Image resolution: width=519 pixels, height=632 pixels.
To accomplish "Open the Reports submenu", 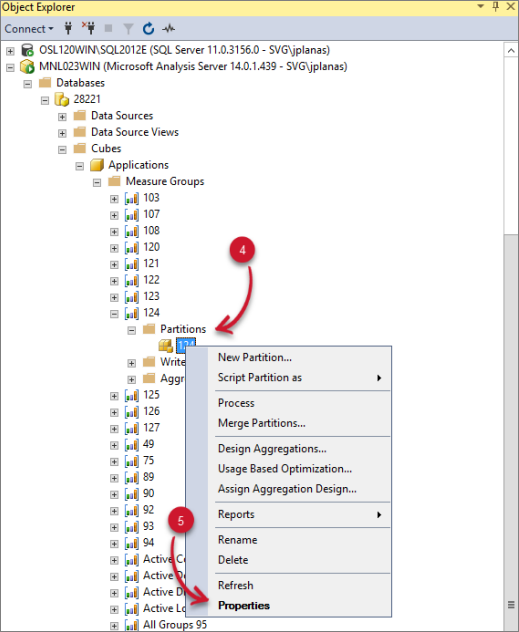I will tap(299, 514).
